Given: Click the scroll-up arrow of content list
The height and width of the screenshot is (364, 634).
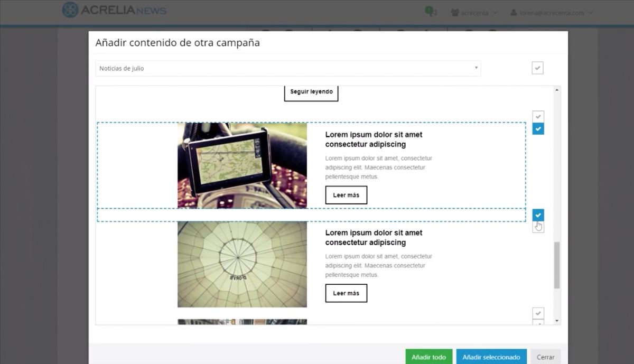Looking at the screenshot, I should tap(557, 90).
